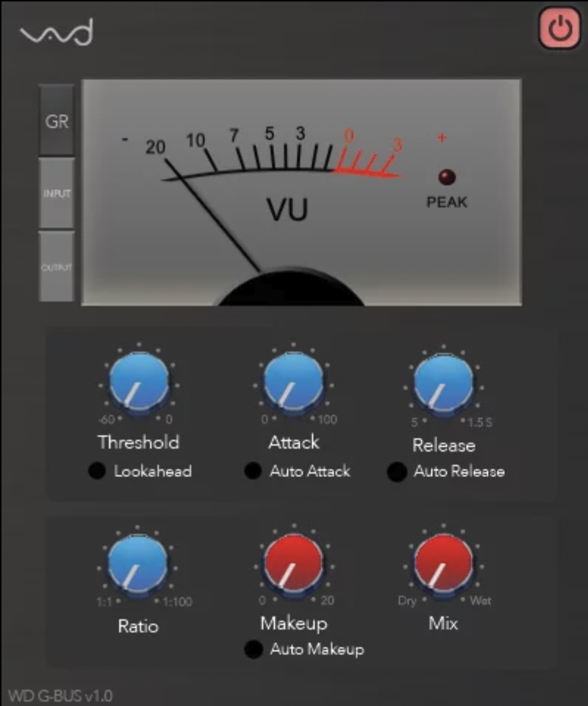Image resolution: width=588 pixels, height=706 pixels.
Task: Switch meter to GR mode
Action: coord(57,121)
